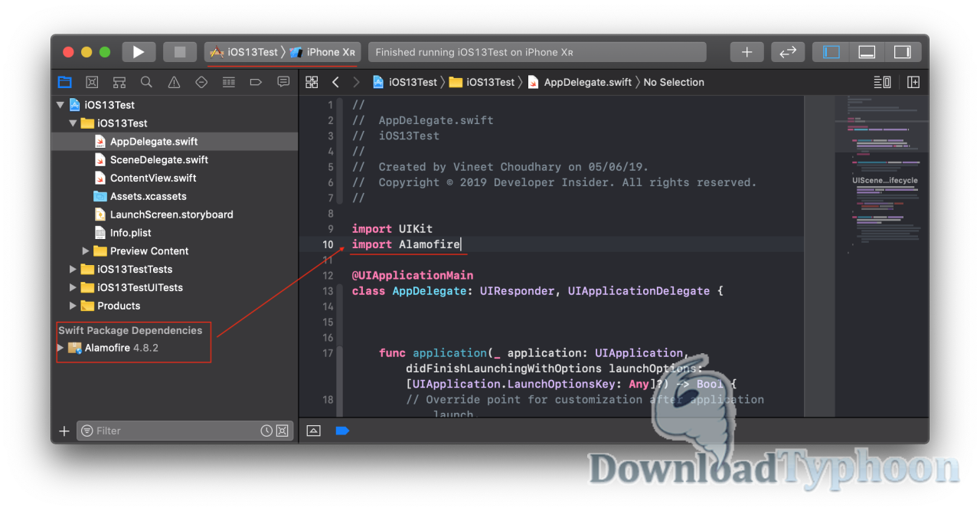Screen dimensions: 980x511
Task: Go forward in editor history
Action: pyautogui.click(x=356, y=82)
